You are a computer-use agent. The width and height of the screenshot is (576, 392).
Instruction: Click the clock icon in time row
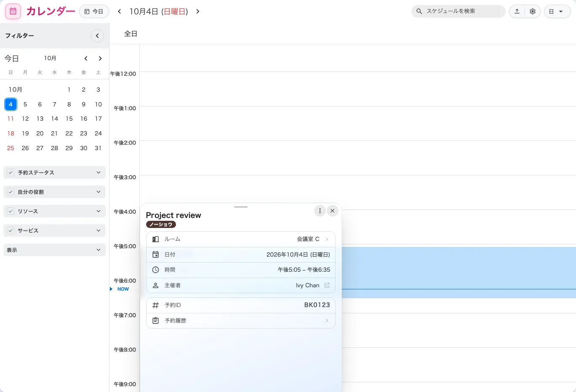point(155,270)
